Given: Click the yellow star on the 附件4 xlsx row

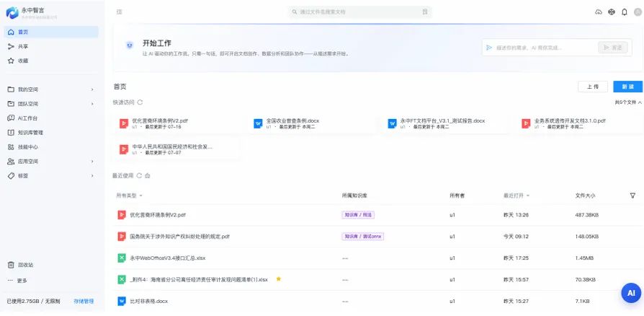Looking at the screenshot, I should tap(279, 279).
